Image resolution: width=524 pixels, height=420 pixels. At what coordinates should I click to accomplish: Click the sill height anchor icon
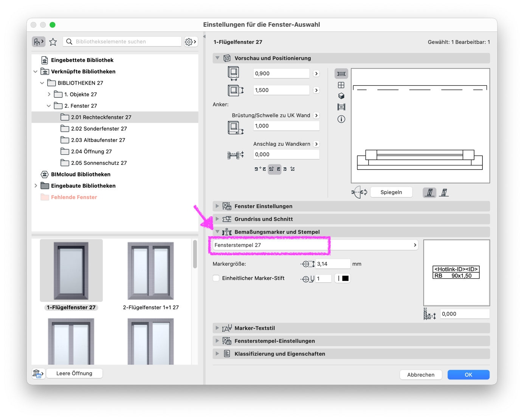pos(236,128)
